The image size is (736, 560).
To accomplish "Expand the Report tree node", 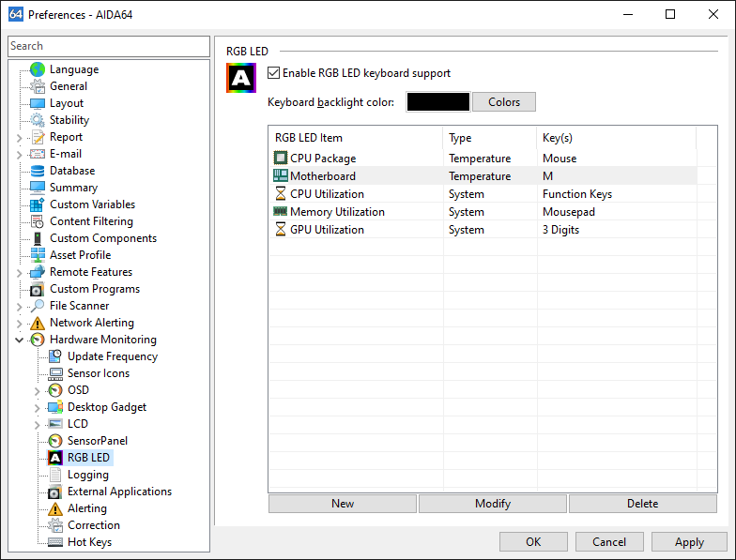I will point(19,138).
